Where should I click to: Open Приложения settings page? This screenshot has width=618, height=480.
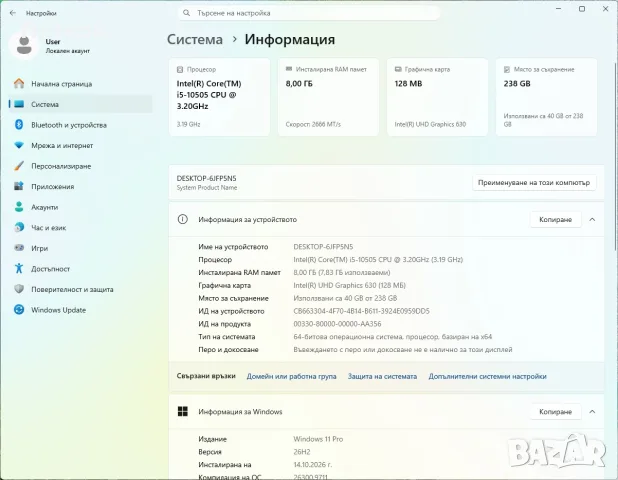tap(80, 186)
